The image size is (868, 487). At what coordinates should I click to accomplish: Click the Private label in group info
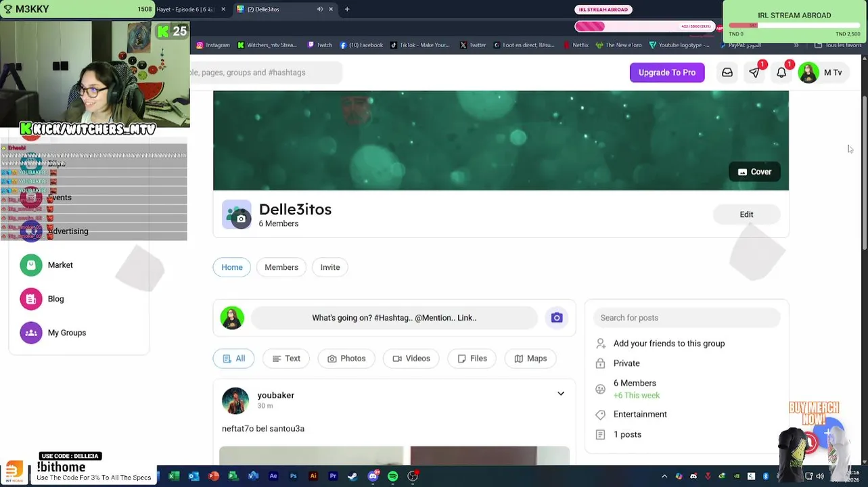(x=626, y=363)
